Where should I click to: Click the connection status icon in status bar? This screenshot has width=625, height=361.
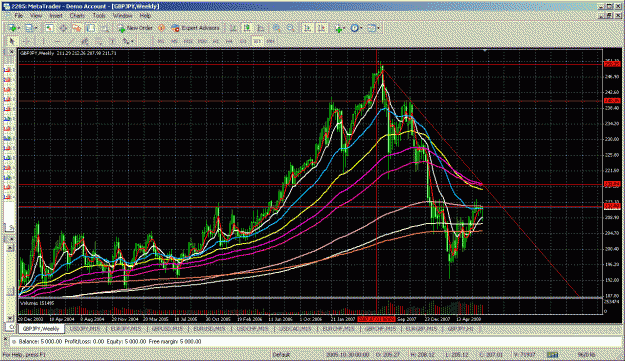point(552,355)
